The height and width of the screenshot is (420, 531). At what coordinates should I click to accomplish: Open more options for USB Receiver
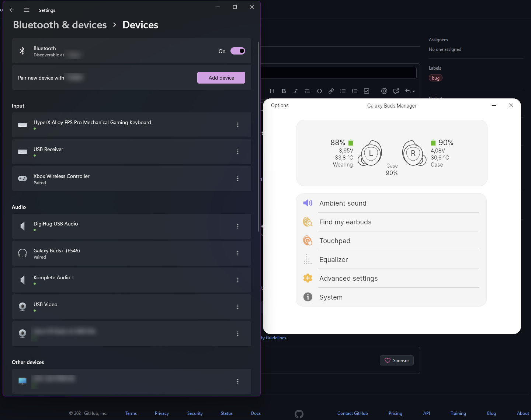(x=238, y=152)
